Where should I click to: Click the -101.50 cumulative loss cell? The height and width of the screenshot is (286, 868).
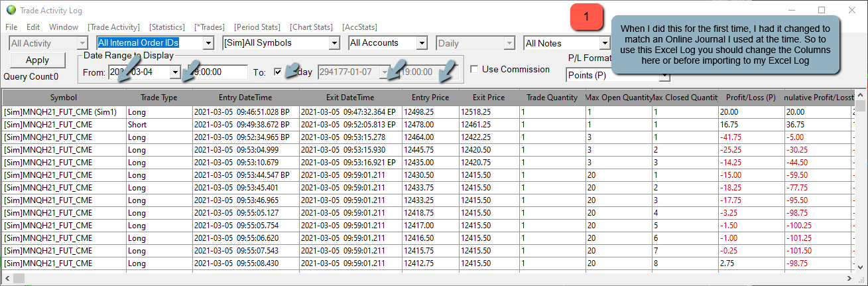coord(818,251)
